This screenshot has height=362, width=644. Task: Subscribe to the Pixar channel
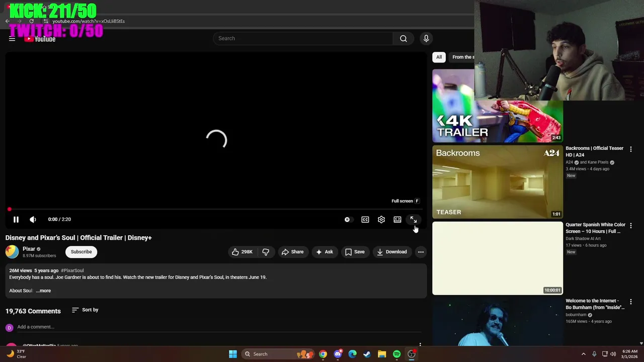pyautogui.click(x=81, y=251)
